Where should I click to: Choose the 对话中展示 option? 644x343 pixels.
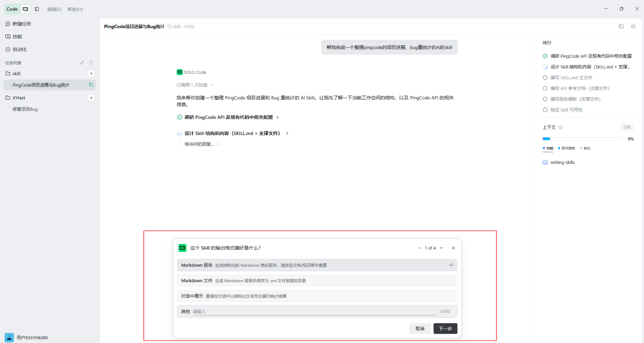tap(317, 296)
